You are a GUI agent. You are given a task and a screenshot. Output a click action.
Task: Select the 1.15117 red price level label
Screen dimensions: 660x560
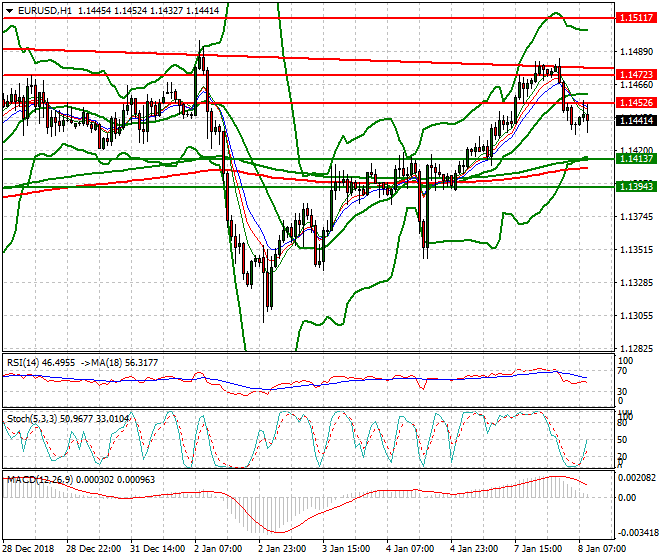tap(636, 18)
